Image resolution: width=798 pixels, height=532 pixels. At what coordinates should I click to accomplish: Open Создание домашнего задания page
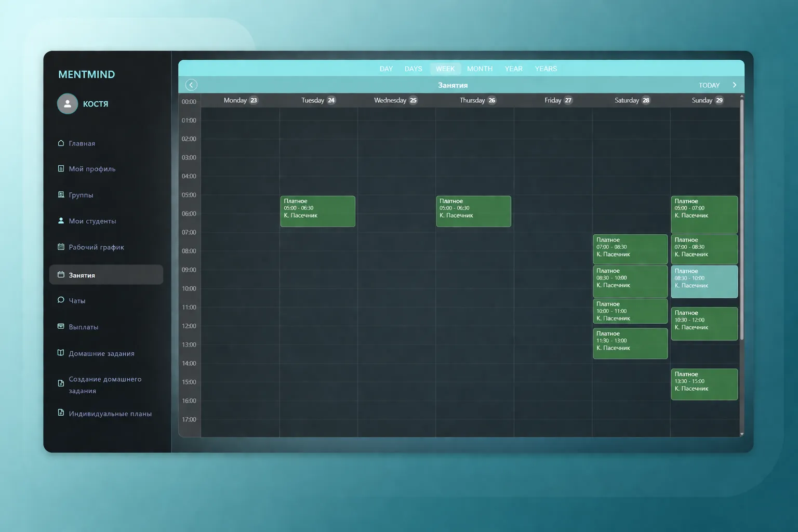(105, 385)
